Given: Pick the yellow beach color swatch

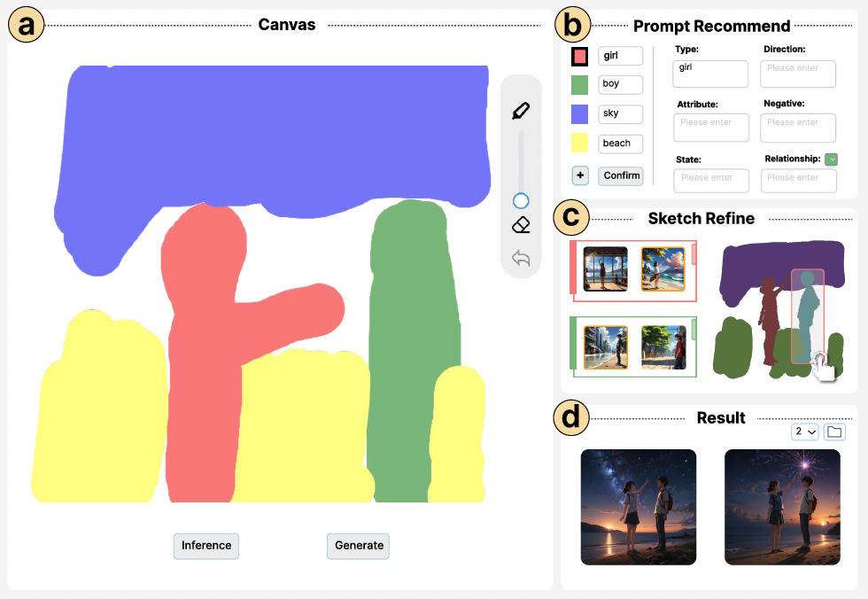Looking at the screenshot, I should click(579, 144).
